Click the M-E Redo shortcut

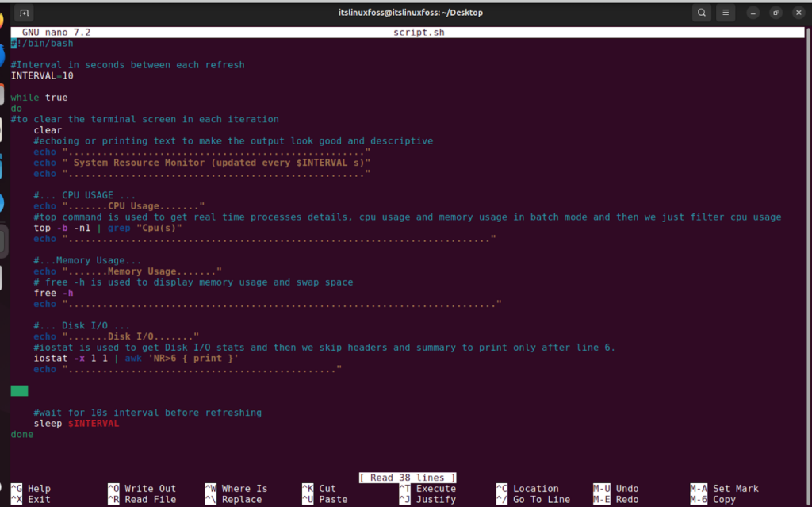(616, 499)
